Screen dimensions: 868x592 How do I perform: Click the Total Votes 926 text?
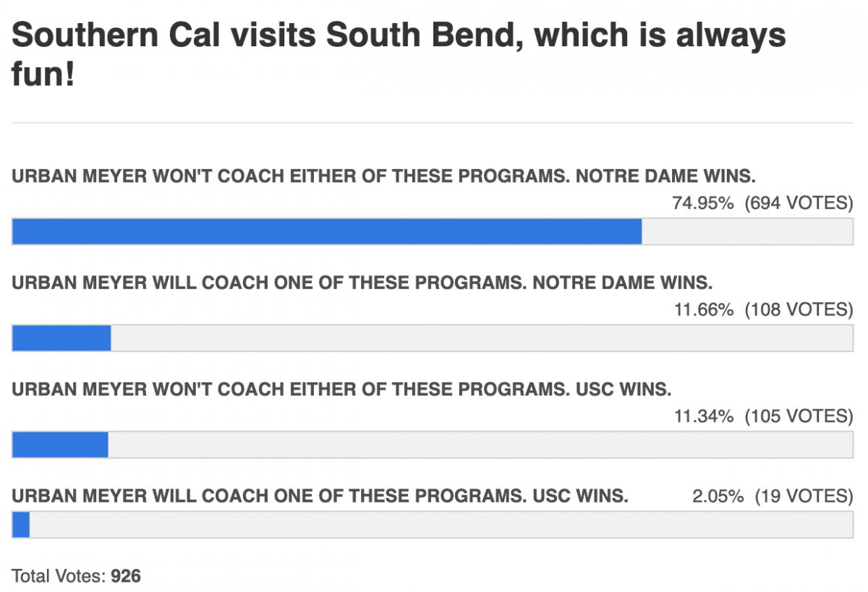coord(76,576)
